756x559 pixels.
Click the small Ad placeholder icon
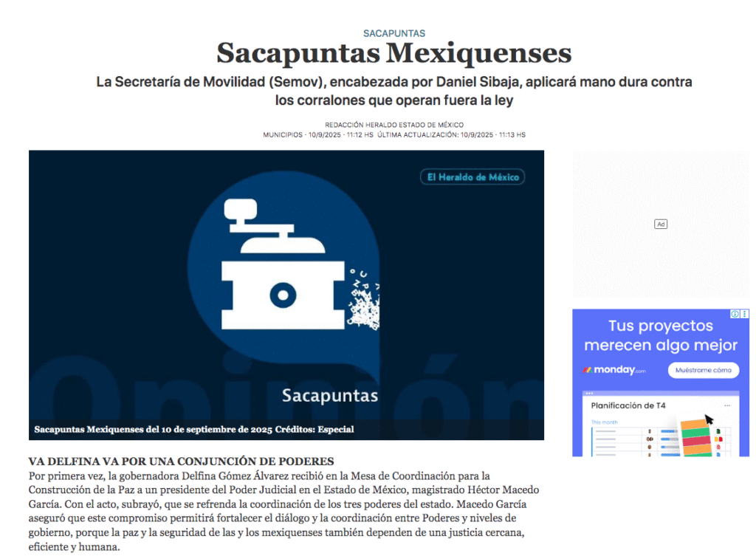(661, 224)
